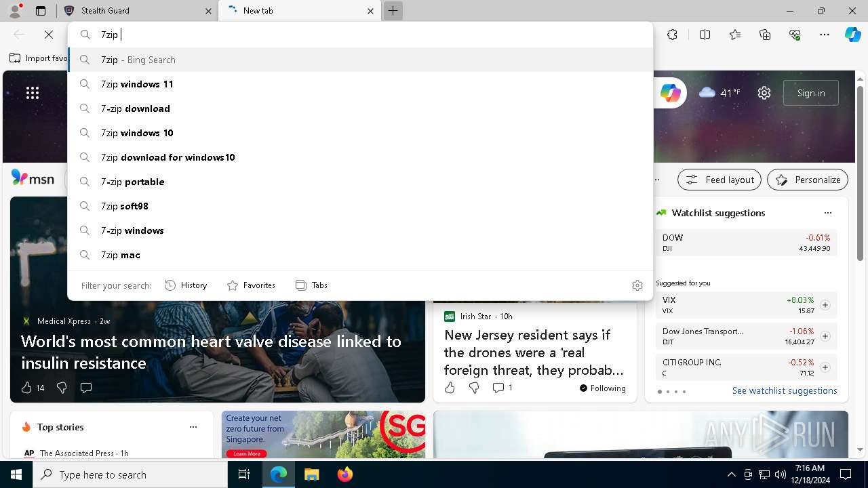Open Task View on taskbar
The height and width of the screenshot is (488, 868).
point(244,474)
